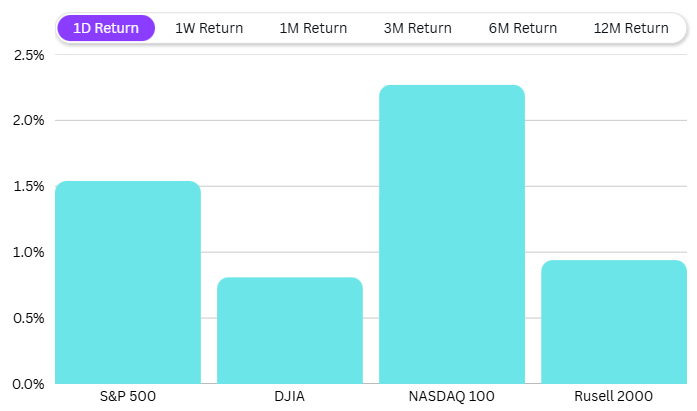Click the S&P 500 axis label

[128, 397]
